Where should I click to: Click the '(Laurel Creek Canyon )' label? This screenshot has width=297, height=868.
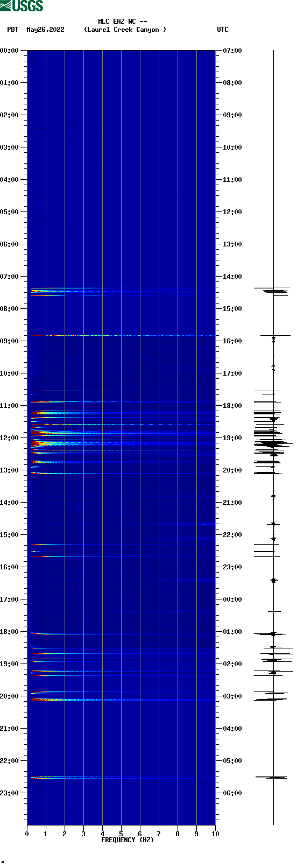[x=125, y=30]
